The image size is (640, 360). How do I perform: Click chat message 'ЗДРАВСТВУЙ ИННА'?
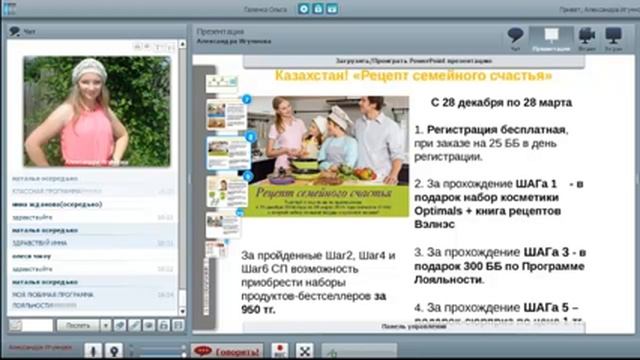click(39, 243)
